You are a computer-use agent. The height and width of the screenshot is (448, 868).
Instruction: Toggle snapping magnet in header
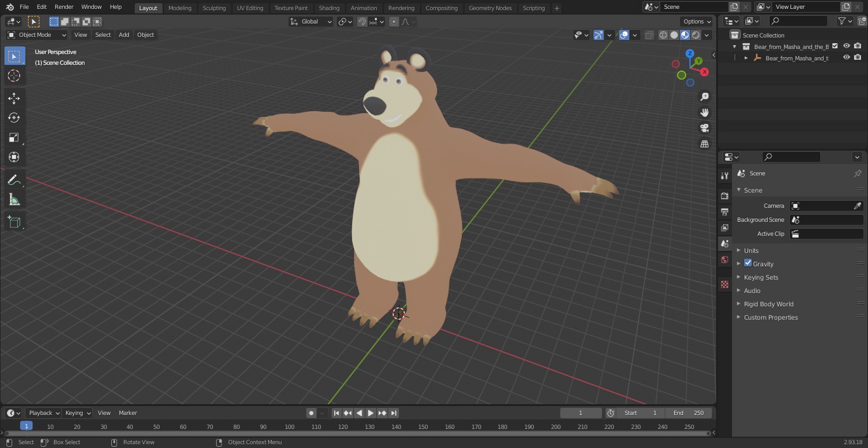coord(362,22)
